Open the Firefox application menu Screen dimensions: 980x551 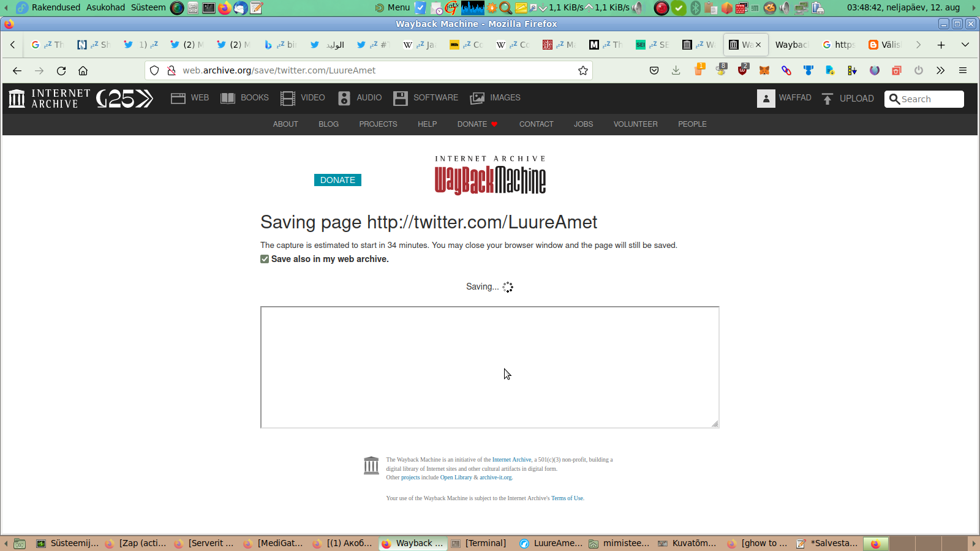point(963,70)
